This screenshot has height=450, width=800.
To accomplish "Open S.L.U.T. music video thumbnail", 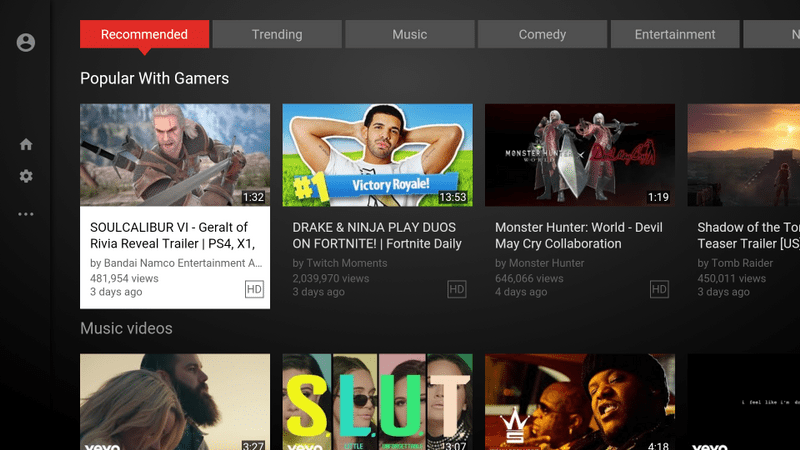I will tap(378, 402).
